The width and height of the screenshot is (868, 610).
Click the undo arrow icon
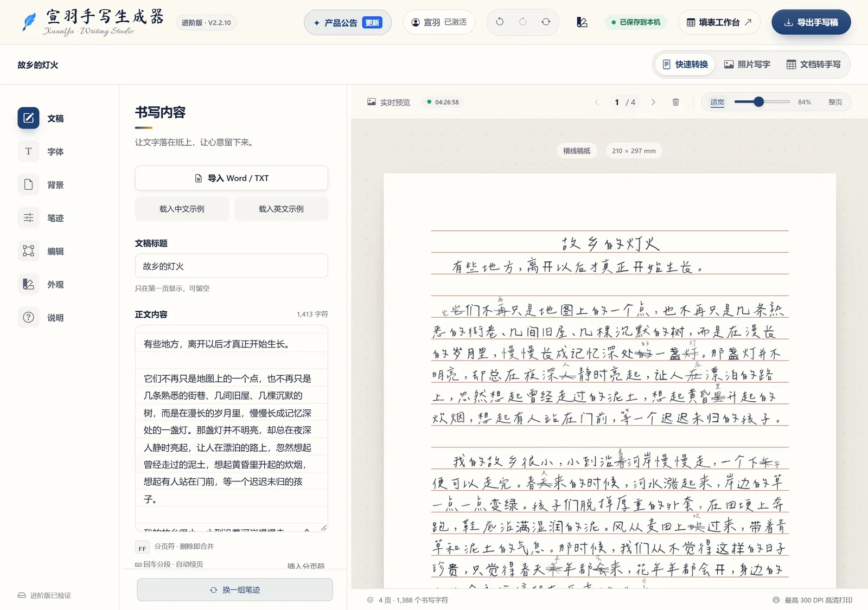[x=500, y=22]
